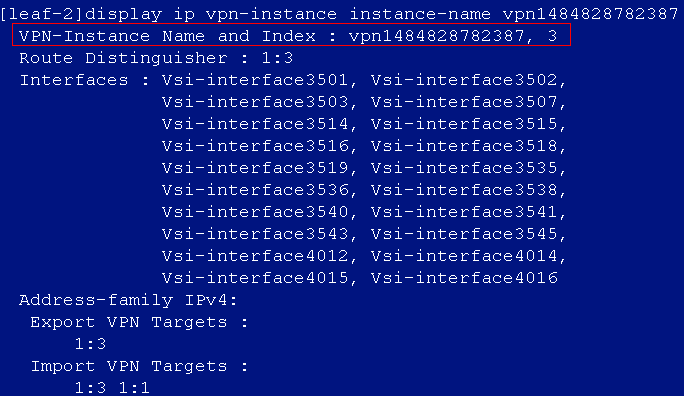
Task: Click the Route Distinguisher 1:3 line
Action: [156, 58]
